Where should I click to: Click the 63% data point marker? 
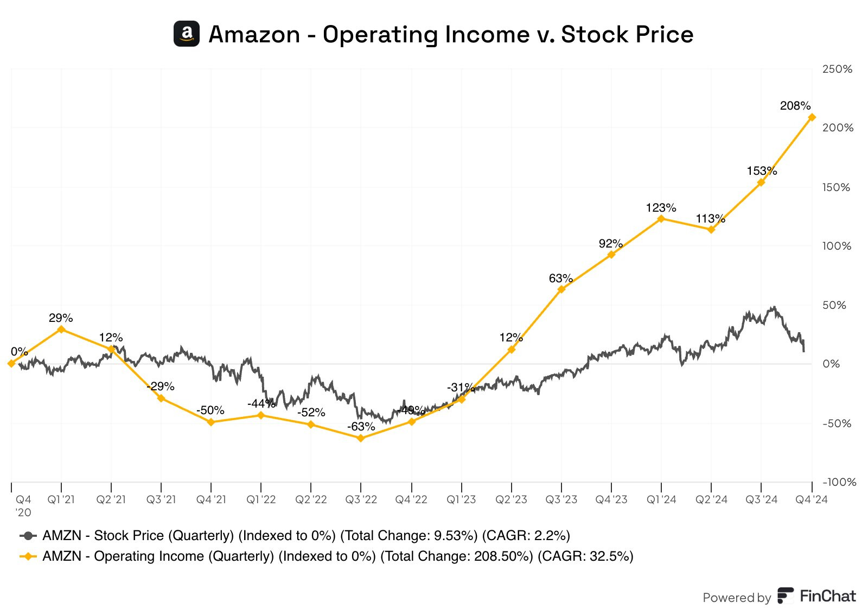tap(561, 289)
